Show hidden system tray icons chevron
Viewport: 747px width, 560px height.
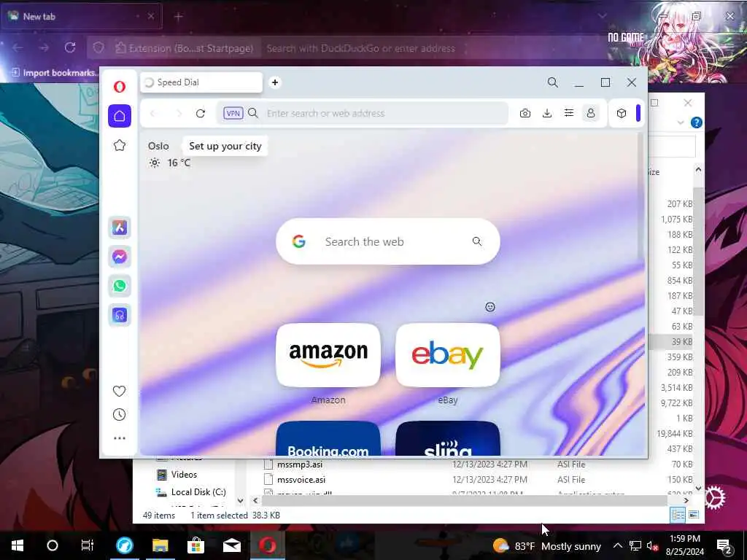pyautogui.click(x=617, y=545)
